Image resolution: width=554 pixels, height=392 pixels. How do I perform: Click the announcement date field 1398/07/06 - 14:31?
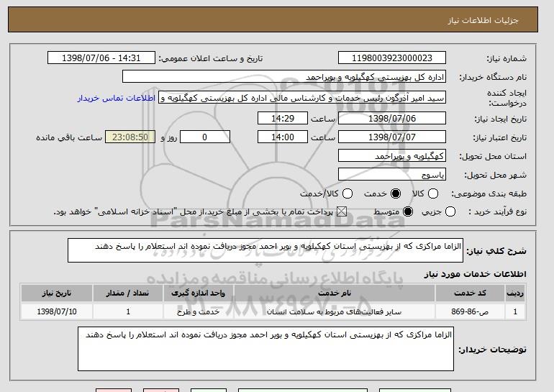[x=101, y=58]
